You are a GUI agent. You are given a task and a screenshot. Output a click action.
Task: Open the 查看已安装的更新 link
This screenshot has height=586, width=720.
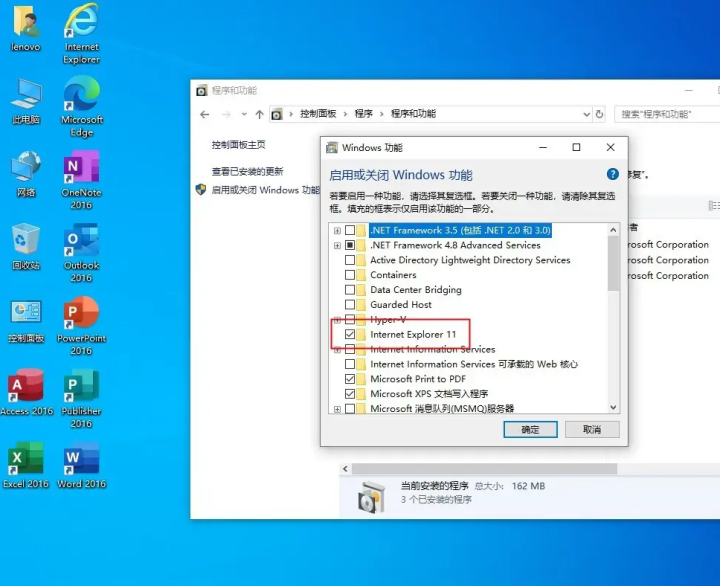tap(247, 171)
